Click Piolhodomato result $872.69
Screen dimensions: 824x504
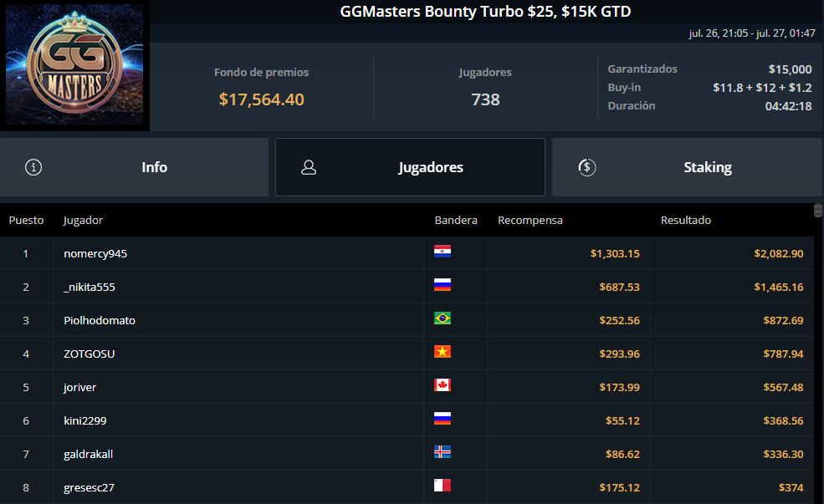783,320
